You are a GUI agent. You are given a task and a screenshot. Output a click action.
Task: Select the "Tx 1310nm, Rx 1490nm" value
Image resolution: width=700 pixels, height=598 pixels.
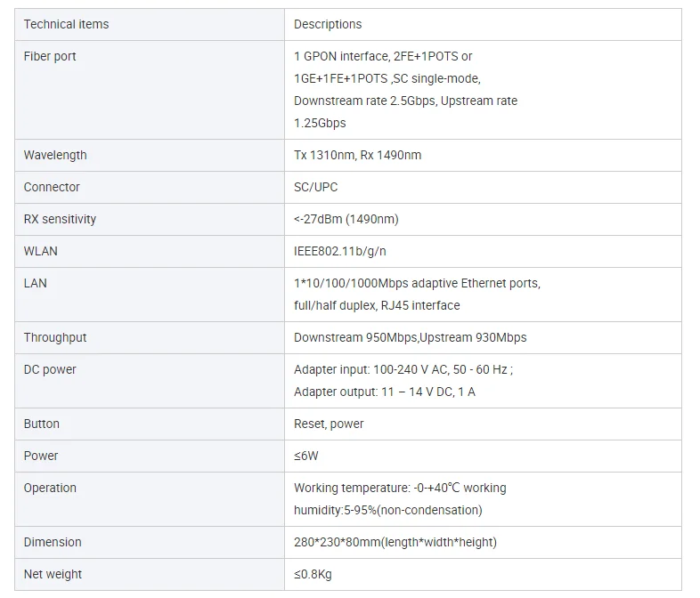[x=357, y=155]
